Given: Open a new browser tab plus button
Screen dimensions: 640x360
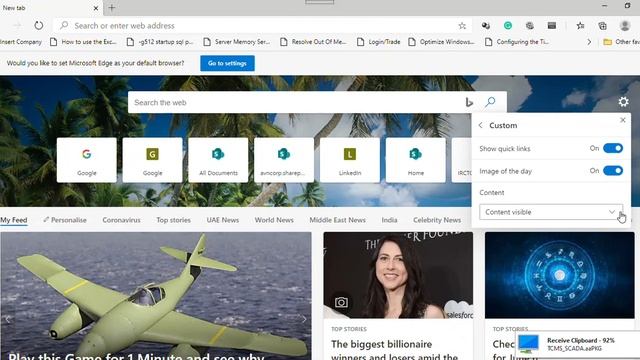Looking at the screenshot, I should pyautogui.click(x=111, y=8).
